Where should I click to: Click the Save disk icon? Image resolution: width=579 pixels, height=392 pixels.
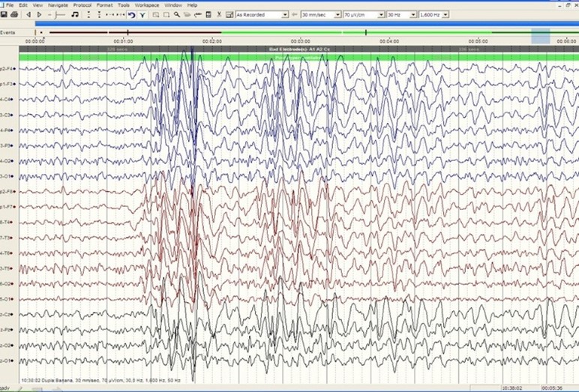[x=4, y=14]
